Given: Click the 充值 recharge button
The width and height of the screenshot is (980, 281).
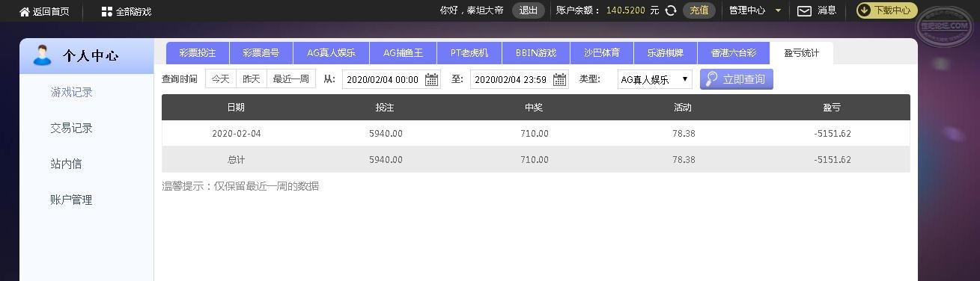Looking at the screenshot, I should point(699,10).
